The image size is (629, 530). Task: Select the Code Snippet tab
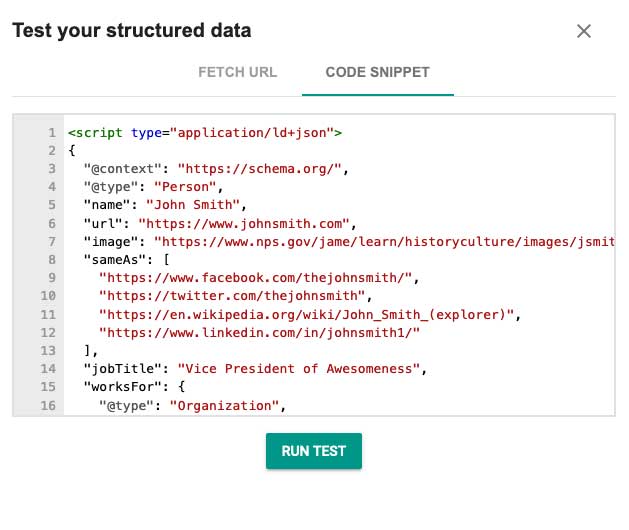(x=378, y=73)
